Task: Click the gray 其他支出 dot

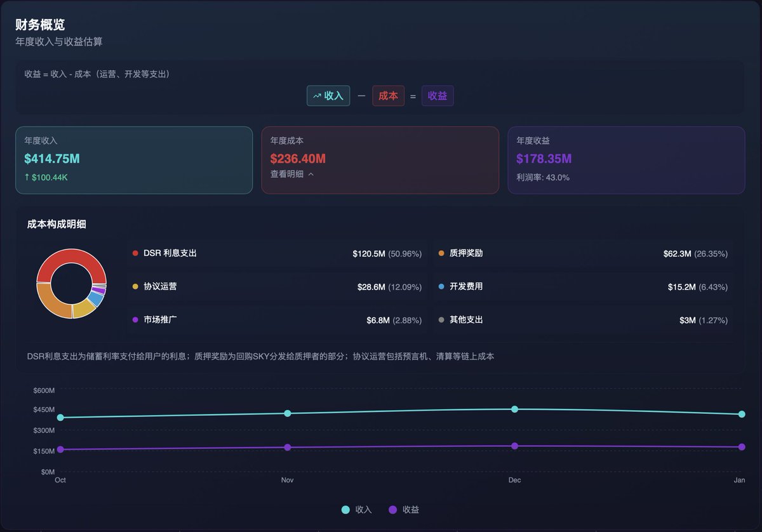Action: (x=441, y=320)
